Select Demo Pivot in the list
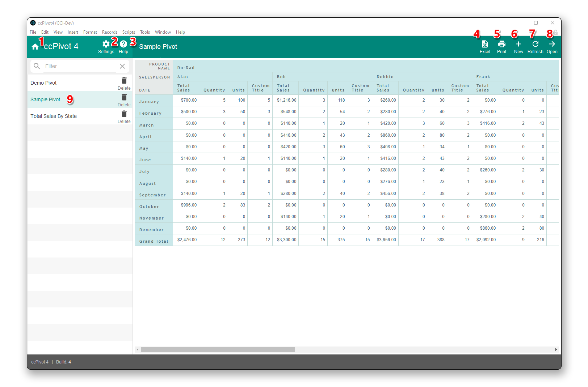The height and width of the screenshot is (387, 588). [43, 83]
